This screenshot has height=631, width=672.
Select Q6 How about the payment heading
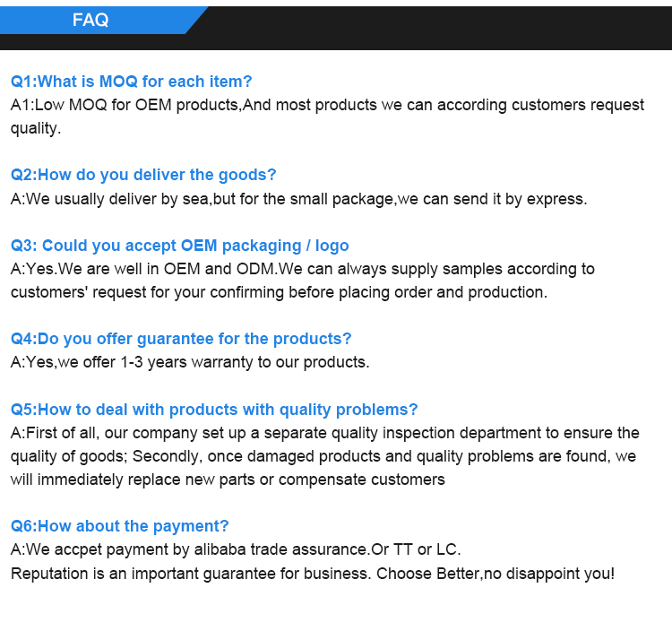pos(119,526)
